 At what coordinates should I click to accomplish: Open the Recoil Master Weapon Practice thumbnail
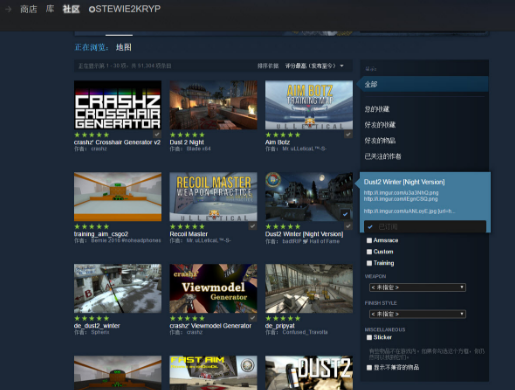click(213, 197)
